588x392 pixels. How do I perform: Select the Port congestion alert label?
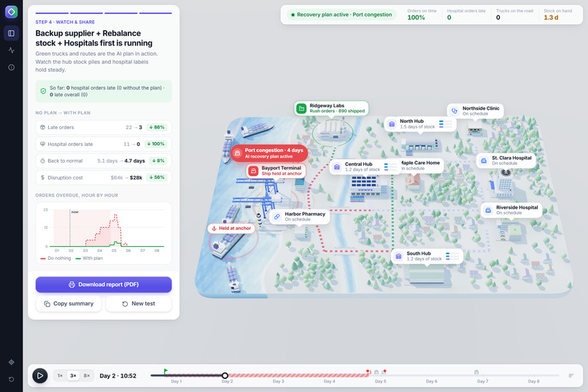(269, 153)
